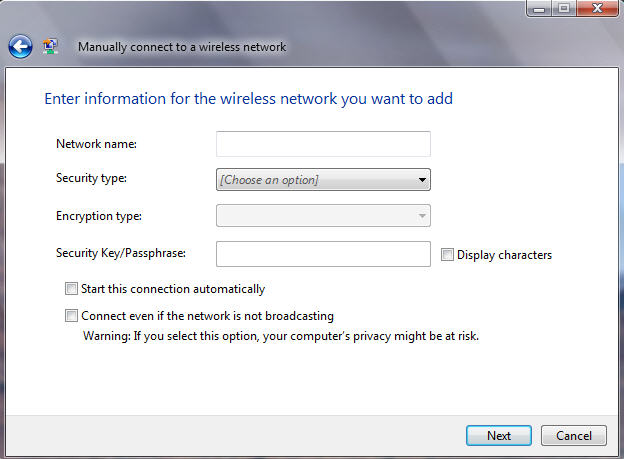
Task: Minimize the wizard window
Action: (x=539, y=8)
